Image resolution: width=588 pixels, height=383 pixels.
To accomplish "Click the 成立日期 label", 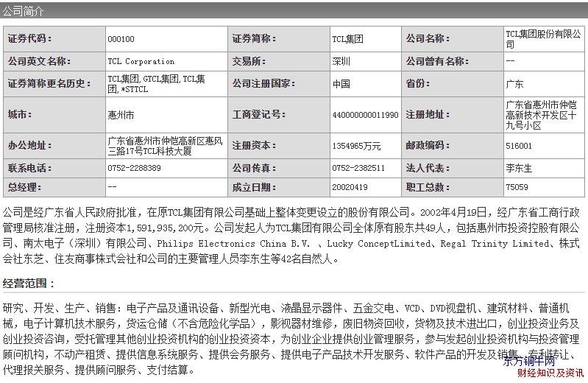I will (254, 187).
